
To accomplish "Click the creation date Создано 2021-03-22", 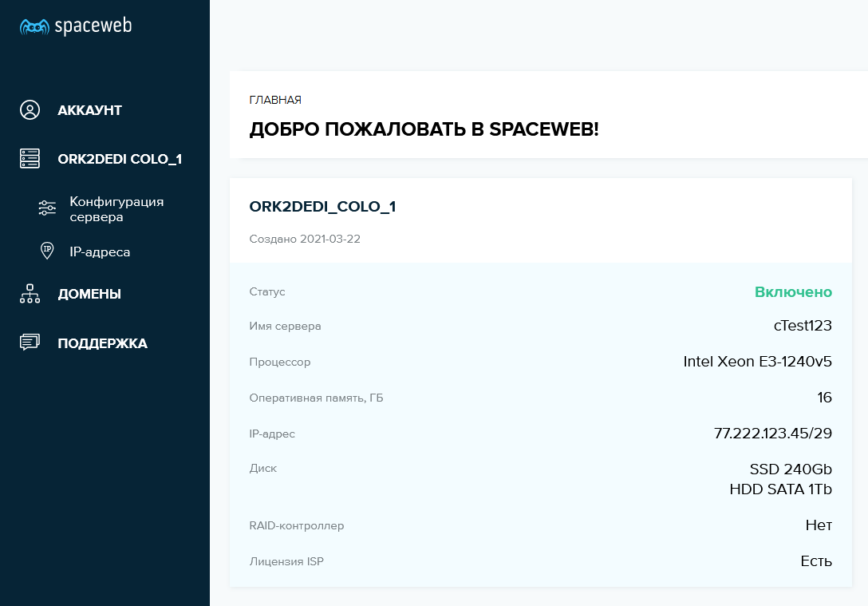I will click(x=305, y=239).
